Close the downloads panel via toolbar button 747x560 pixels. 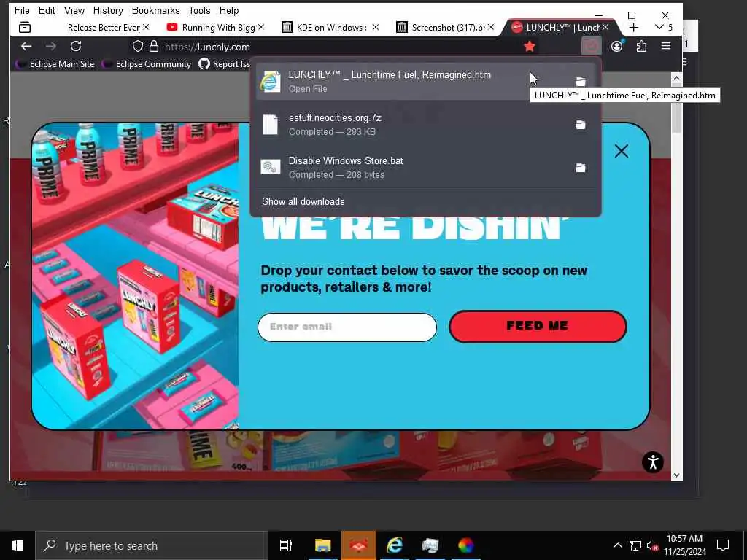point(591,46)
